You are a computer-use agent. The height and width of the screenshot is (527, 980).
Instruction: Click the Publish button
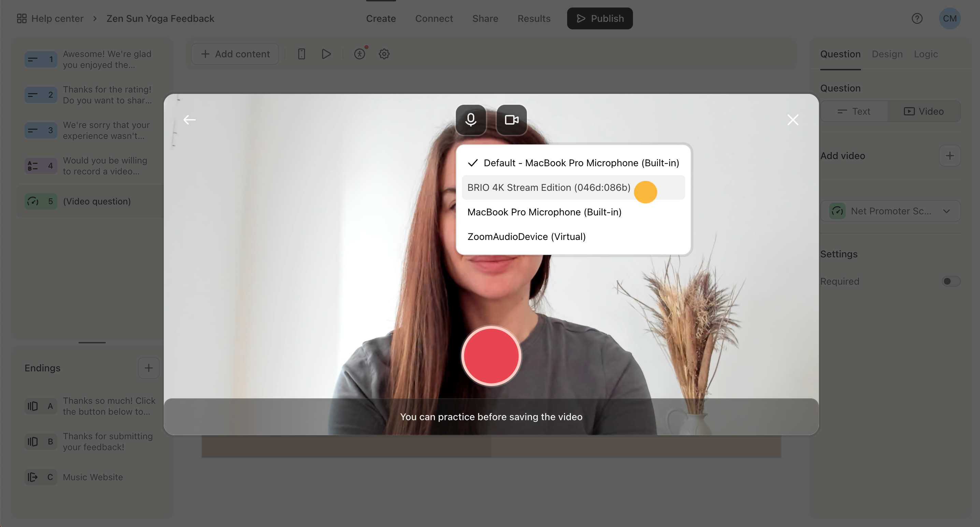(x=600, y=18)
